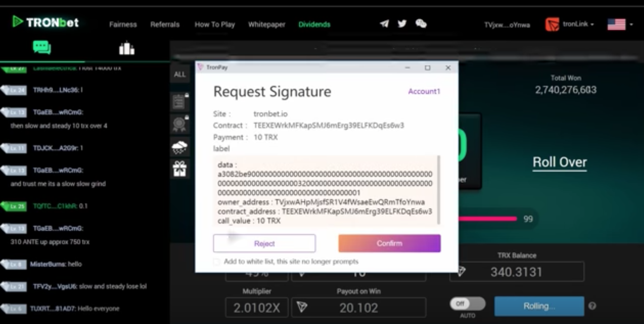Open the How To Play page
This screenshot has height=324, width=644.
pyautogui.click(x=215, y=24)
